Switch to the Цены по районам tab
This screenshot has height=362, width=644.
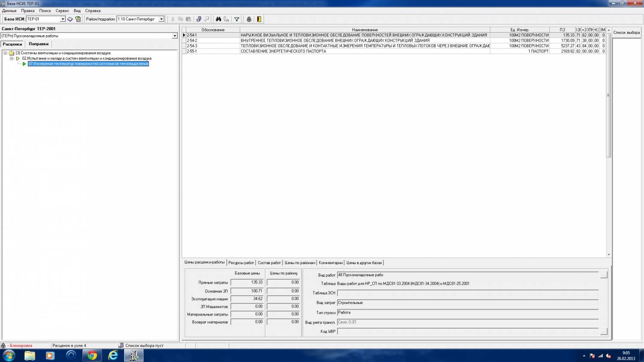(x=300, y=263)
